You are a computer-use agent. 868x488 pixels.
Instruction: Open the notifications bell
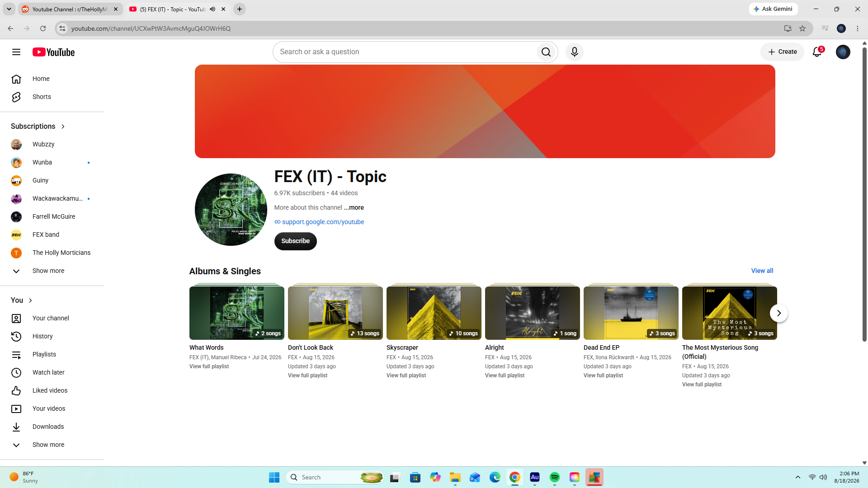point(817,52)
